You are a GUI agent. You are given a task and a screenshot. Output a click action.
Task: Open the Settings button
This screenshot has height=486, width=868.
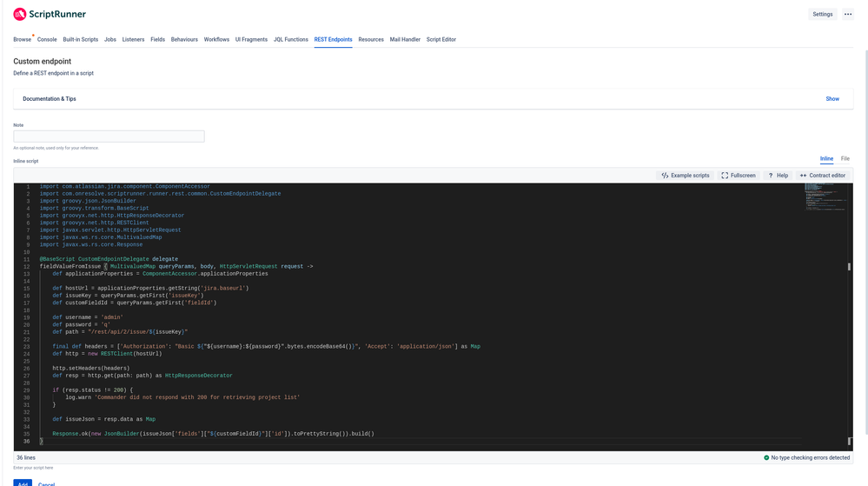[823, 15]
